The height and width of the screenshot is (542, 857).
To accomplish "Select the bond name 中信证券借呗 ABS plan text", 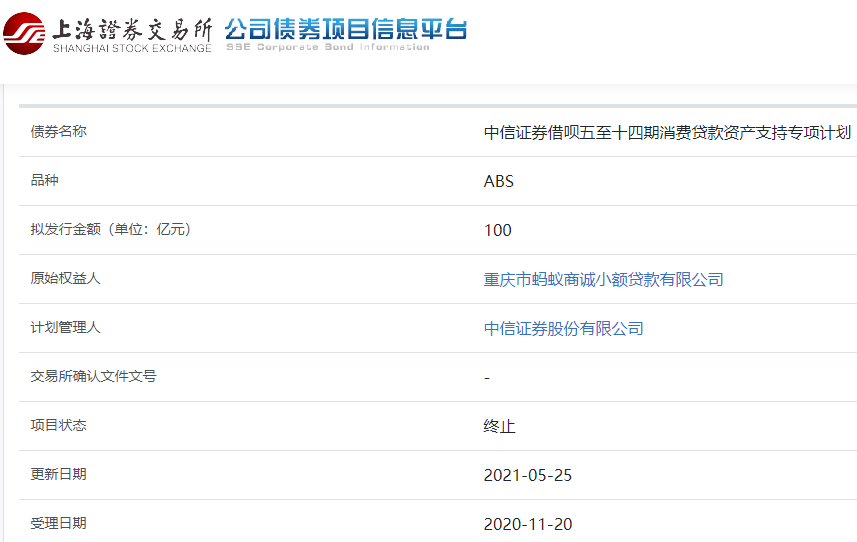I will pos(667,133).
